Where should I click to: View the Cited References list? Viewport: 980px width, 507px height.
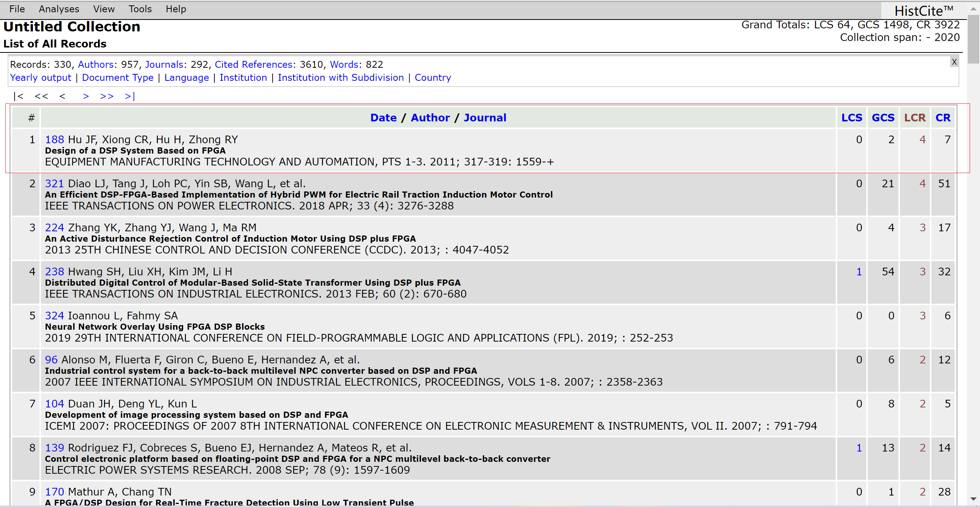254,64
